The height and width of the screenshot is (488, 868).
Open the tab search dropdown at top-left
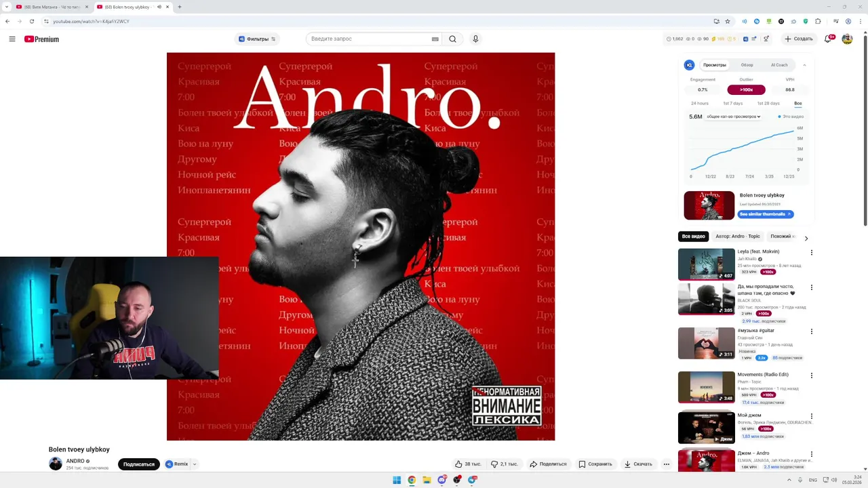coord(7,7)
